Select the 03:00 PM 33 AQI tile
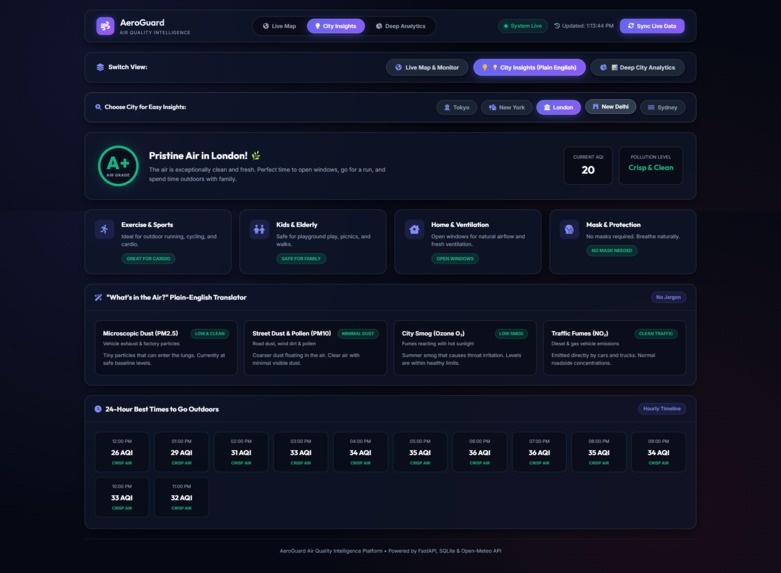The height and width of the screenshot is (573, 781). (301, 452)
